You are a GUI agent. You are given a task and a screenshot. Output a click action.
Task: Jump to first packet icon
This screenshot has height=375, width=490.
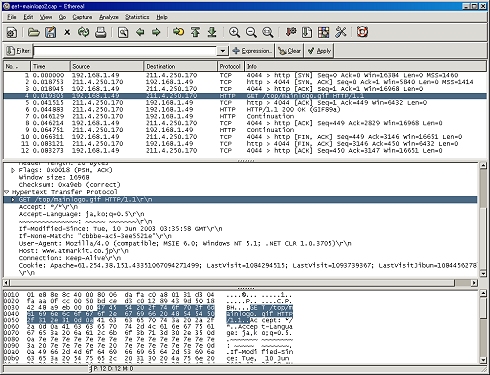click(195, 32)
